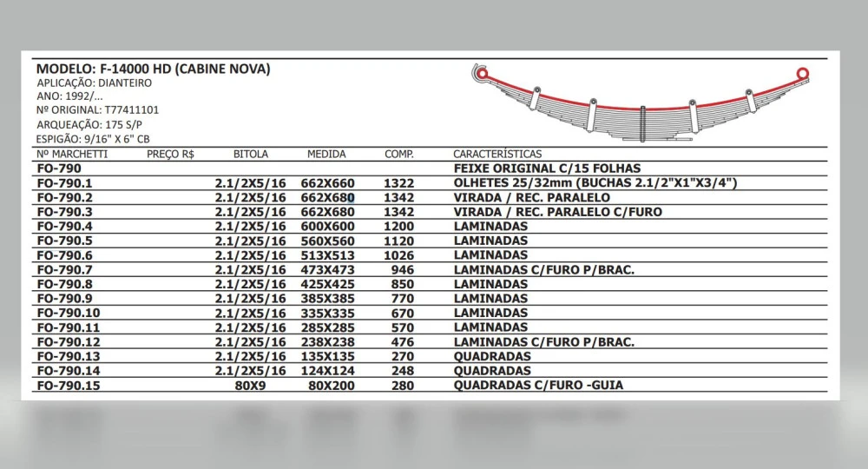The image size is (868, 469).
Task: Select part number 'FO-790.6'
Action: pyautogui.click(x=65, y=255)
